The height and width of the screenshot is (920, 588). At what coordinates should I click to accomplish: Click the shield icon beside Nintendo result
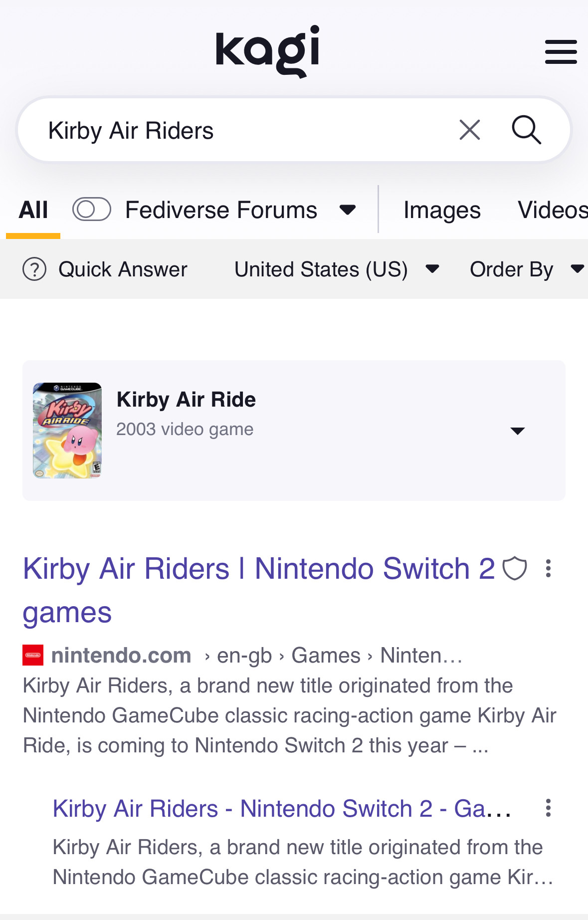pos(514,569)
